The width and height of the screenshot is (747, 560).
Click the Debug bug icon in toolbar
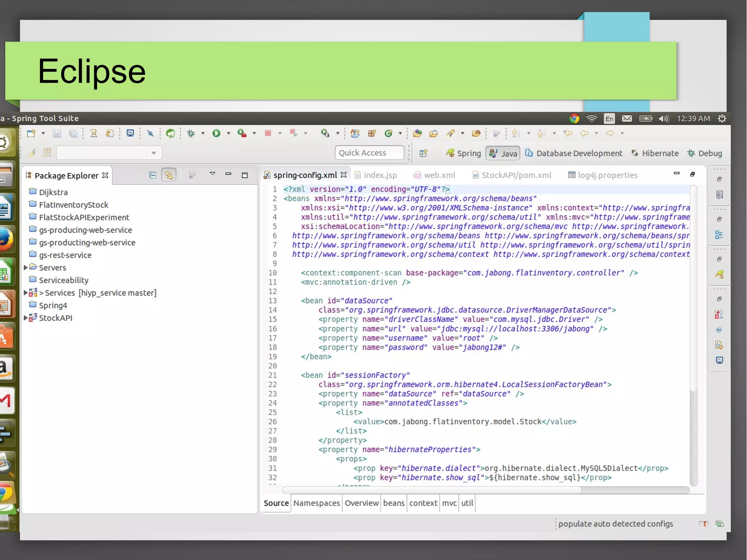pyautogui.click(x=191, y=134)
